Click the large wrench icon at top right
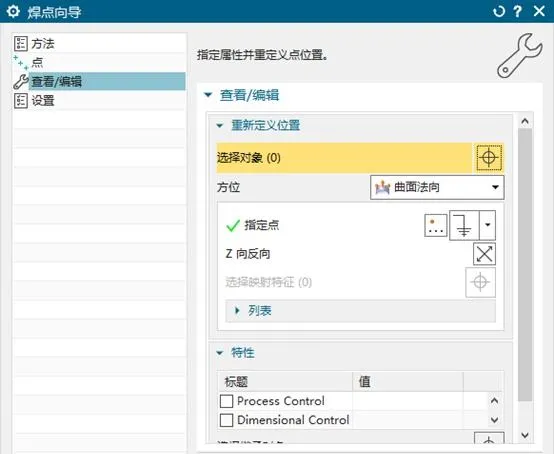This screenshot has height=454, width=554. point(520,56)
